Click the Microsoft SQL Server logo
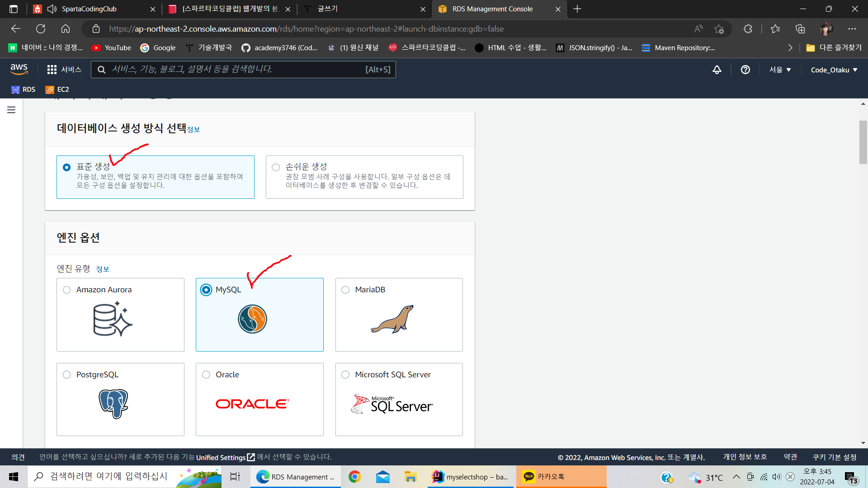 (392, 404)
